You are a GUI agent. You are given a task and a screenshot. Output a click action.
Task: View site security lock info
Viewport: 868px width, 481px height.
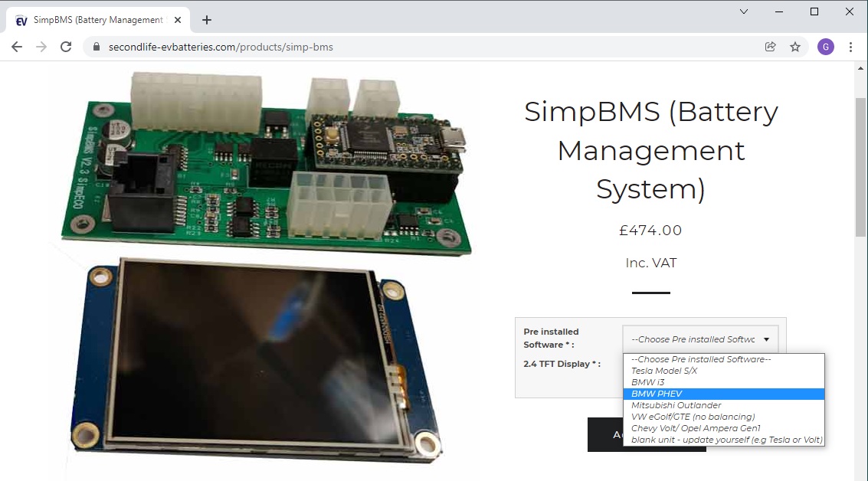pos(97,47)
